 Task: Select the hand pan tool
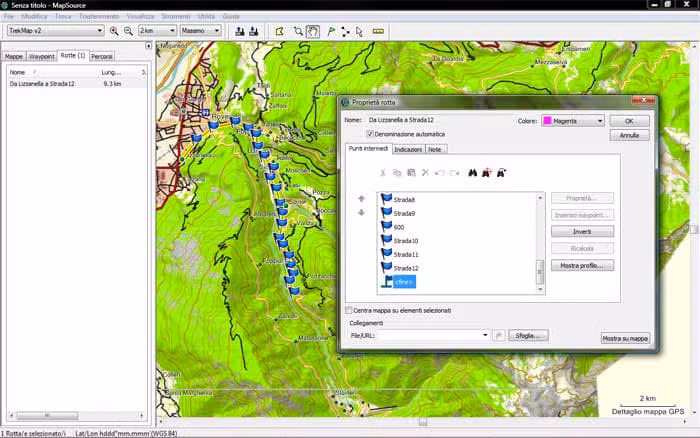(x=313, y=31)
